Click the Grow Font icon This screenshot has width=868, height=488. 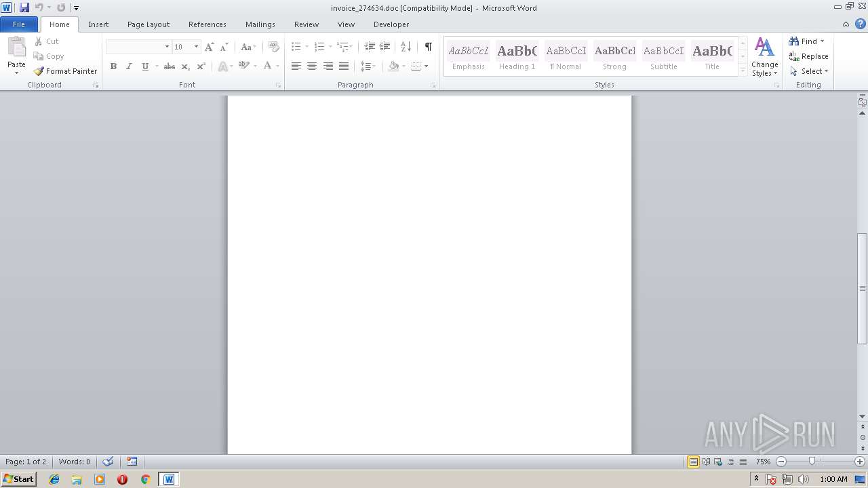(209, 47)
